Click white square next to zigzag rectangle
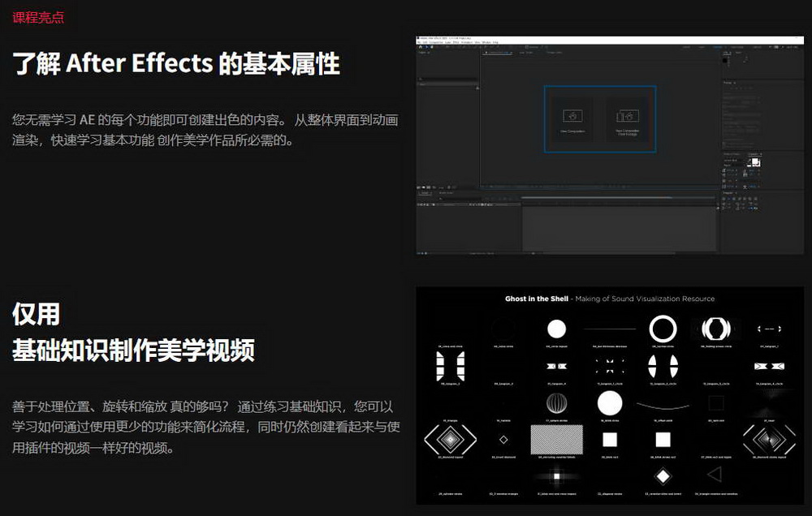The height and width of the screenshot is (516, 812). 610,440
